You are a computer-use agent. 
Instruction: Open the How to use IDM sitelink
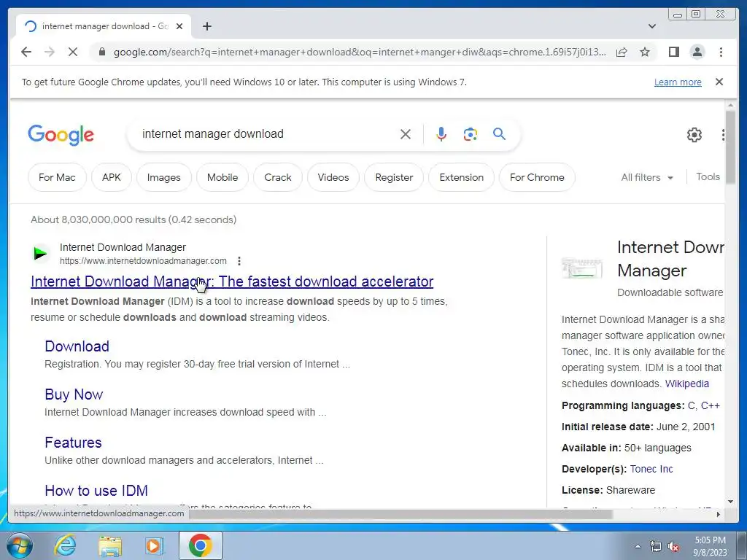(96, 491)
